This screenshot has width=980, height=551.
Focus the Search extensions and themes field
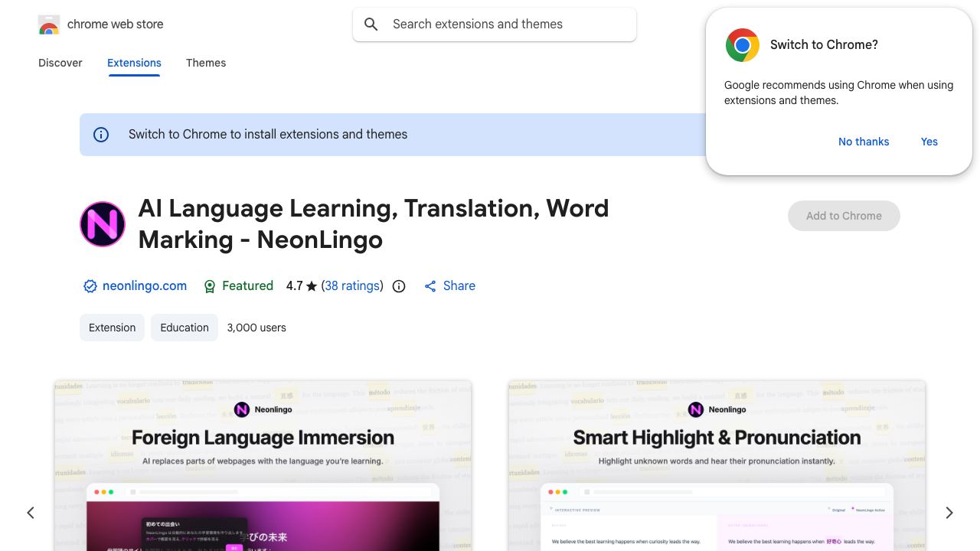[495, 24]
